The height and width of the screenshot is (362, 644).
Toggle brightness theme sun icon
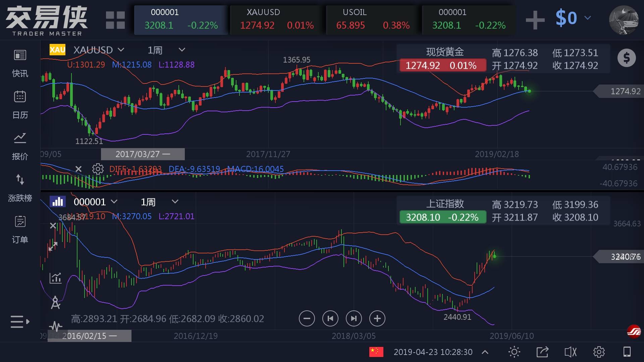[514, 352]
